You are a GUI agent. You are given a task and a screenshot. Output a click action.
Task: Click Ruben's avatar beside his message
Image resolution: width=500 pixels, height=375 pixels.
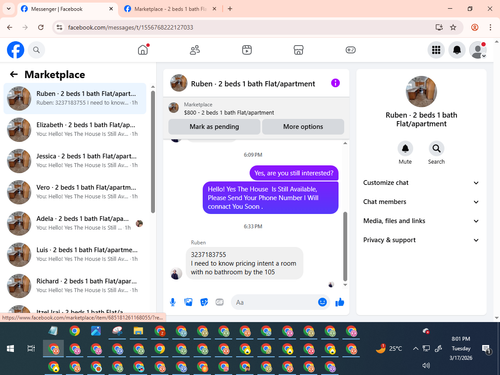tap(176, 274)
